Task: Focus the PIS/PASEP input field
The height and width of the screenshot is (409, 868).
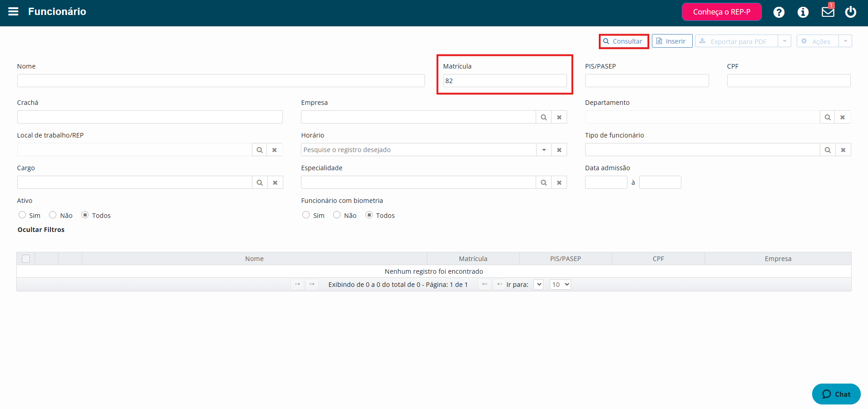Action: coord(647,81)
